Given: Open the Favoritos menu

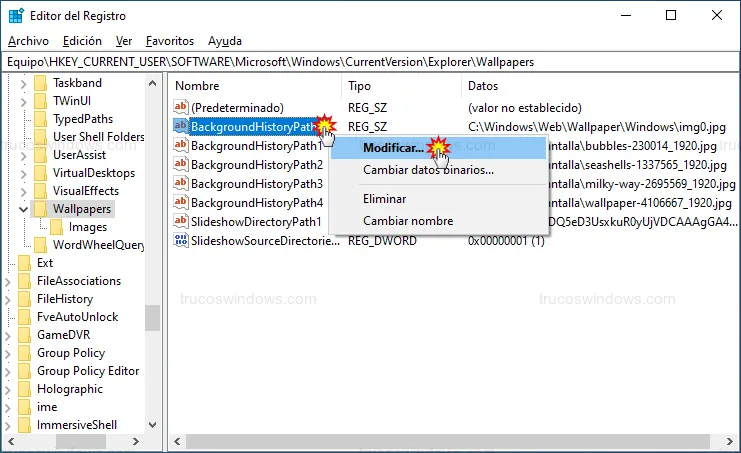Looking at the screenshot, I should point(169,41).
